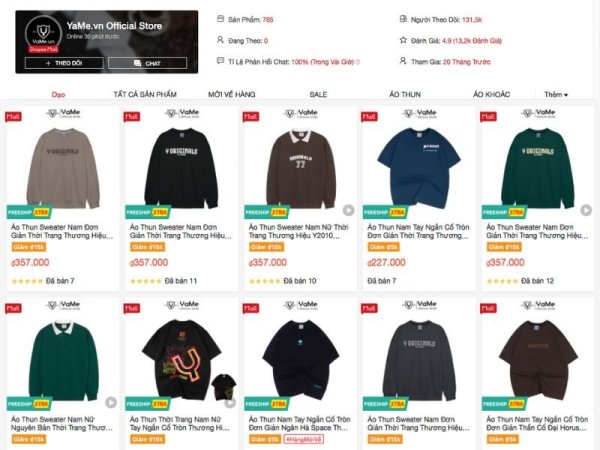Open the MỚI VỀ HÀNG tab
Viewport: 600px width, 450px height.
[x=232, y=95]
